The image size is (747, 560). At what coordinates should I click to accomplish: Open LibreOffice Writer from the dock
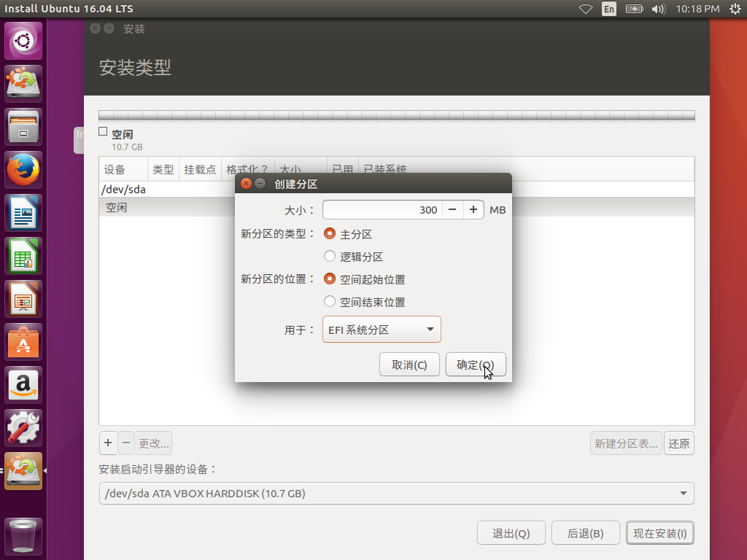coord(23,213)
